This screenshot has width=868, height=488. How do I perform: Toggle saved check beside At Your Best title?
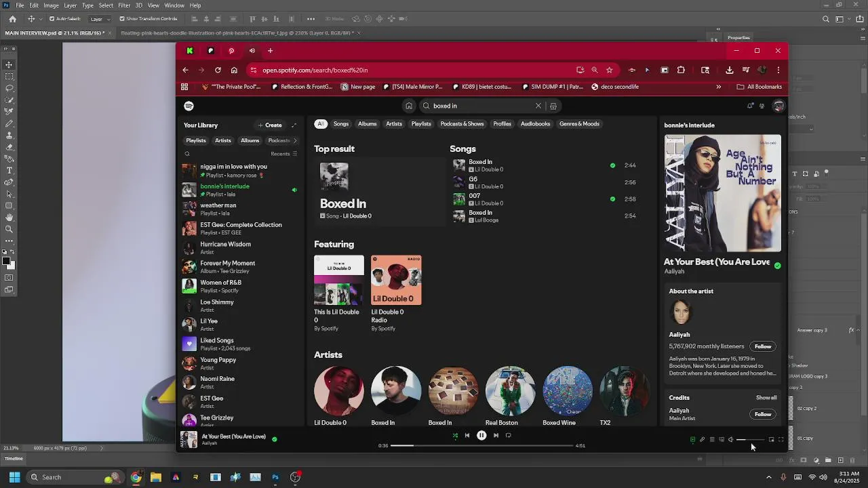(x=778, y=266)
